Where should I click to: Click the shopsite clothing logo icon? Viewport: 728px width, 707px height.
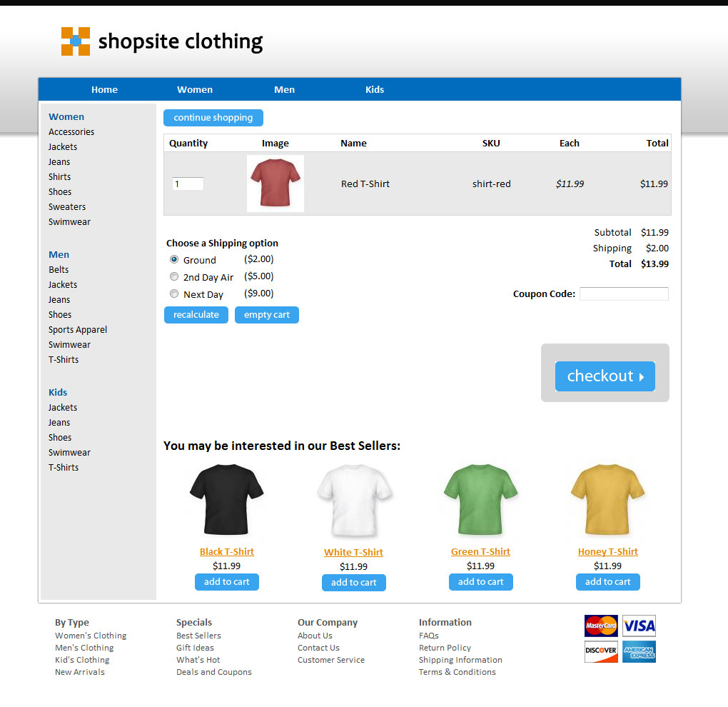pyautogui.click(x=76, y=41)
